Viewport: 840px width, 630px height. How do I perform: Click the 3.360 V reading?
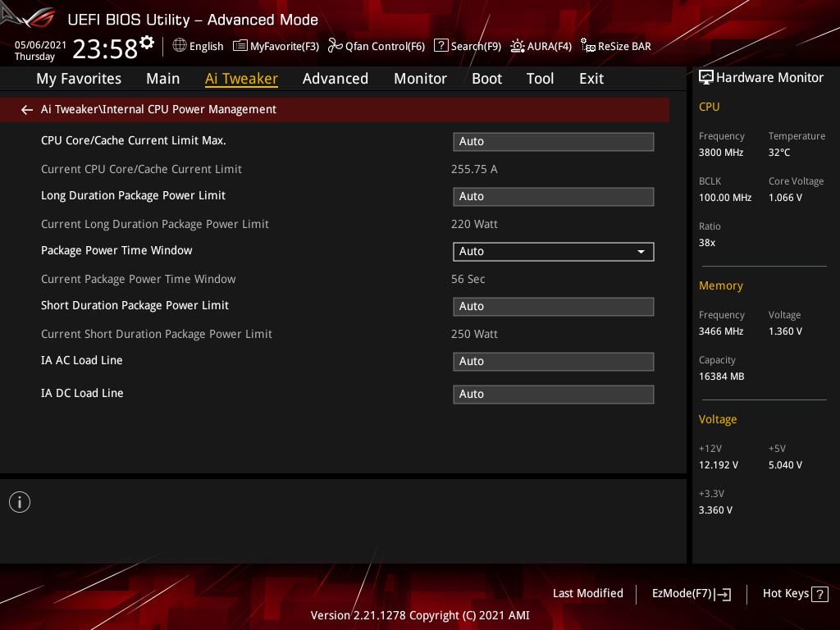(x=715, y=509)
